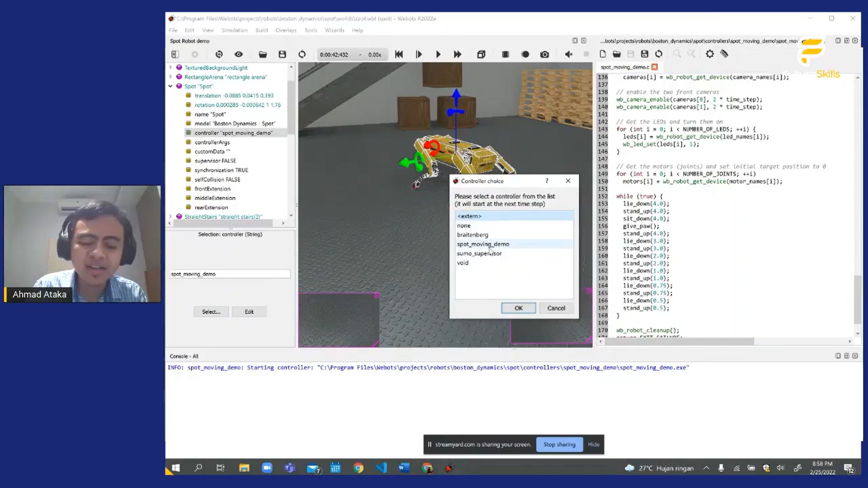Launch Google Chrome from the taskbar
The height and width of the screenshot is (488, 868).
(x=358, y=467)
